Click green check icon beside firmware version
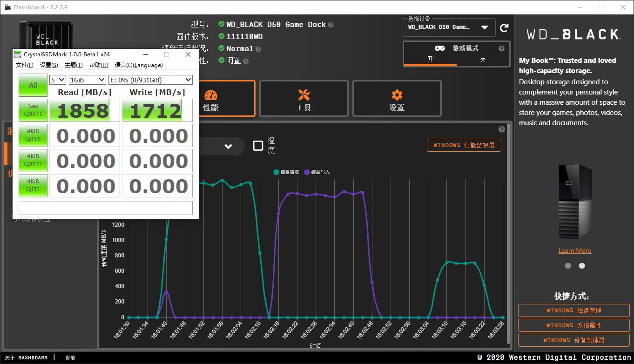The height and width of the screenshot is (364, 634). coord(222,36)
